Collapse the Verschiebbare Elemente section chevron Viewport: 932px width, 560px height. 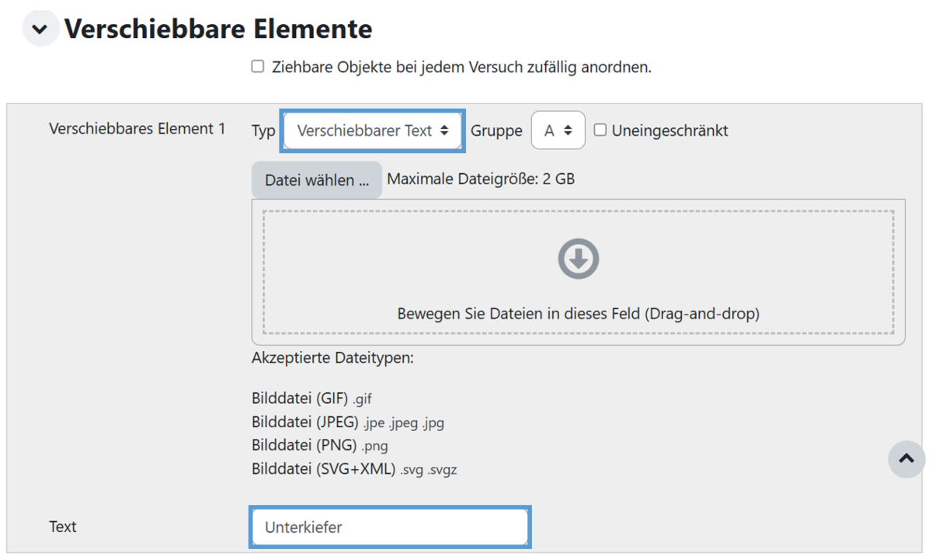(40, 30)
